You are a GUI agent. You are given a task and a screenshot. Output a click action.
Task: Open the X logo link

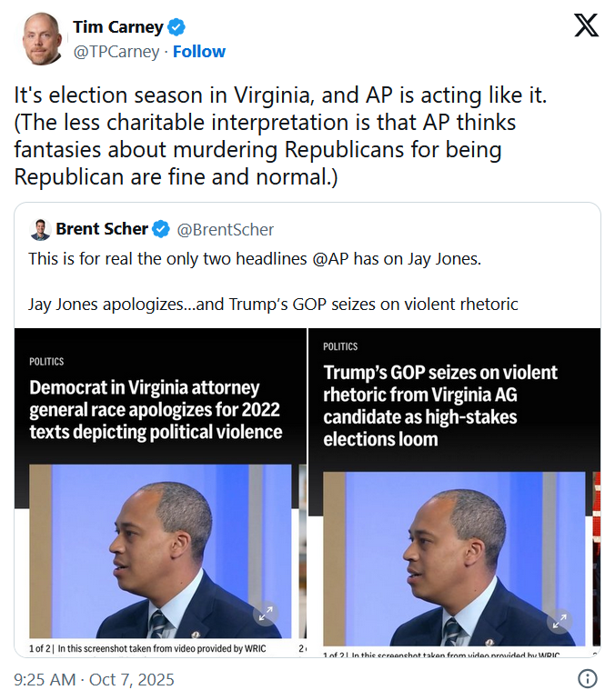(586, 25)
